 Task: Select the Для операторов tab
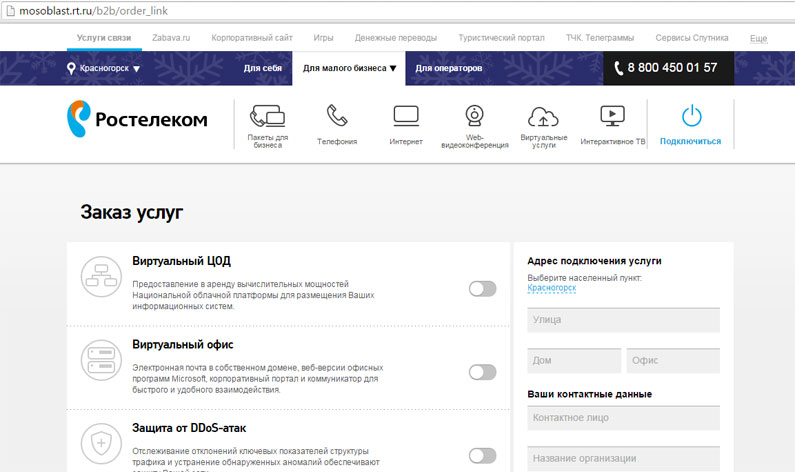(449, 69)
